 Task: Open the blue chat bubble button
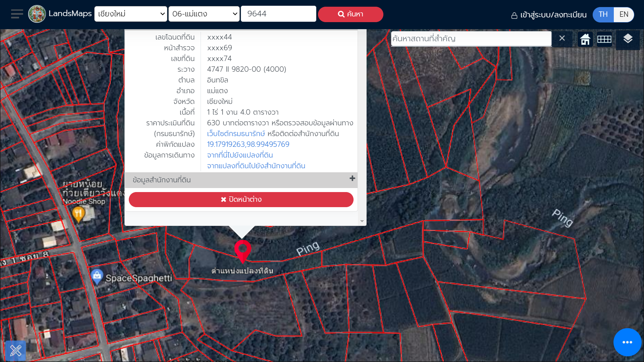(x=627, y=342)
